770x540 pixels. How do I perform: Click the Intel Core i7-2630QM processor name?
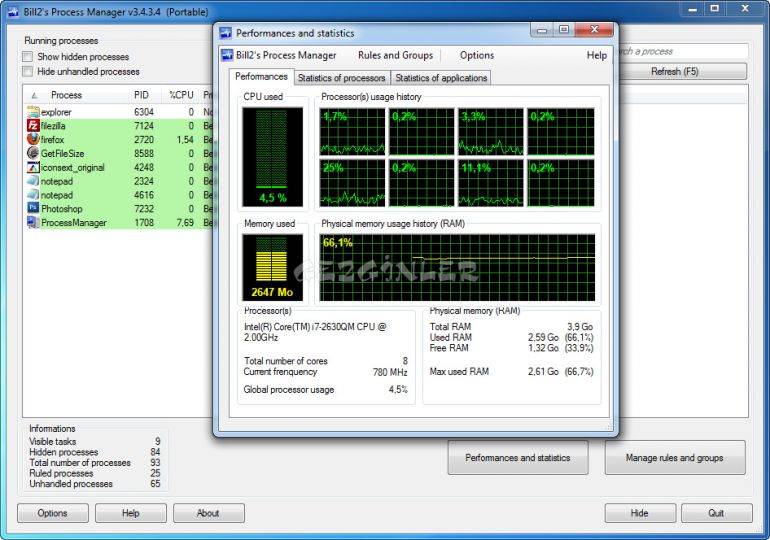(315, 332)
